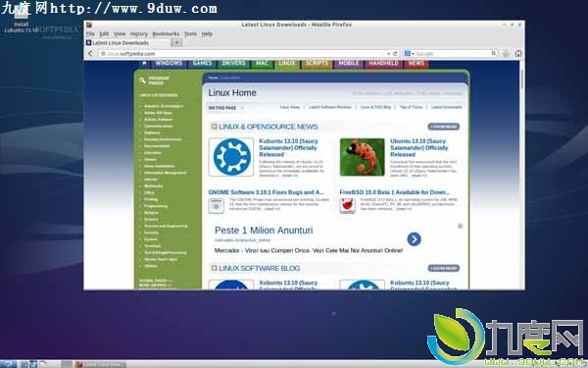Expand the address bar history dropdown

(x=388, y=54)
